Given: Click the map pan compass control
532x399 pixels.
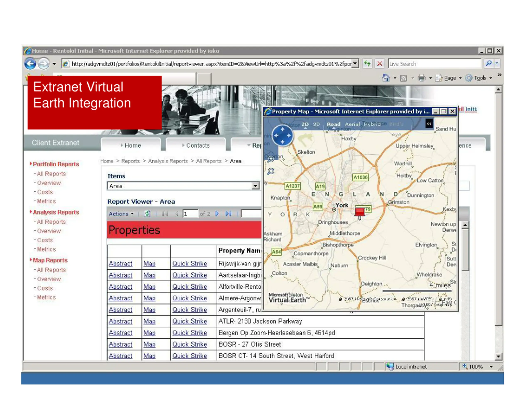Looking at the screenshot, I should [x=282, y=135].
